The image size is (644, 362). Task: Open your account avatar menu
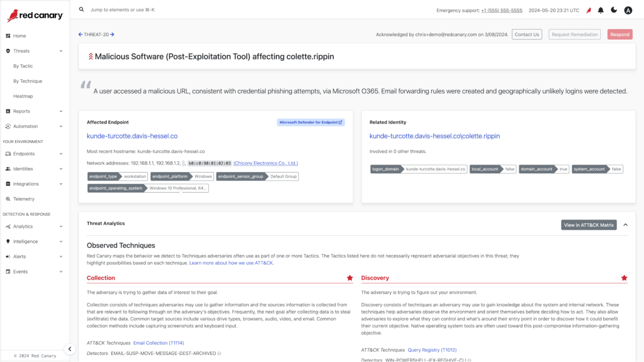click(x=628, y=10)
